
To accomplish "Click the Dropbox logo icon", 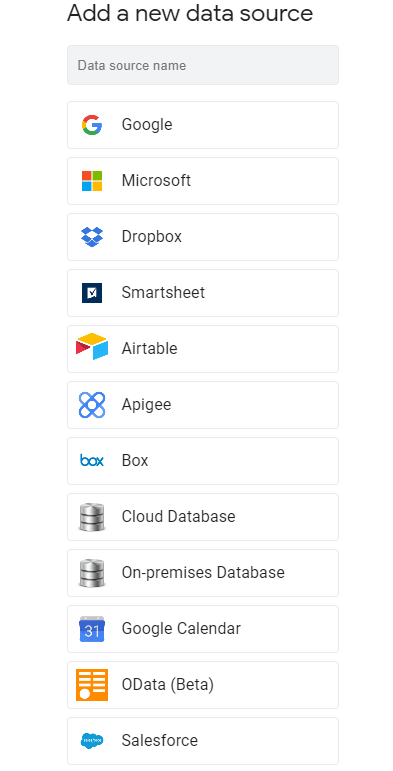I will [92, 237].
